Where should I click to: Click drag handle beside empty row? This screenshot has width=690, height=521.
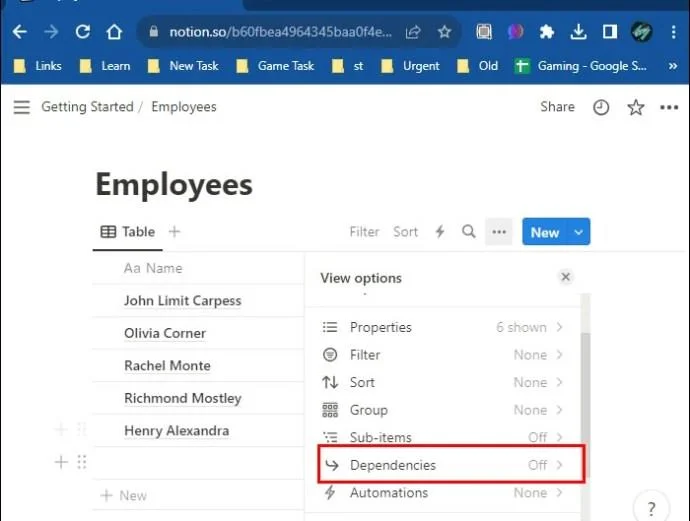click(x=81, y=462)
